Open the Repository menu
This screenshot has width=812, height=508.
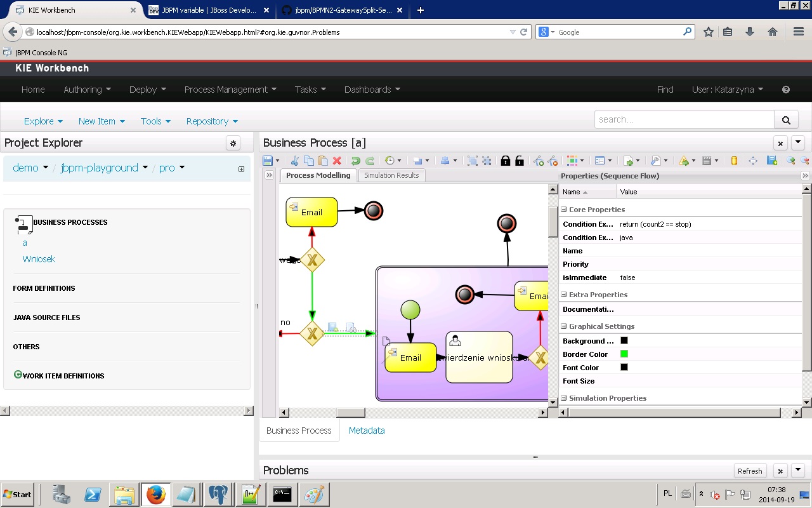click(212, 121)
